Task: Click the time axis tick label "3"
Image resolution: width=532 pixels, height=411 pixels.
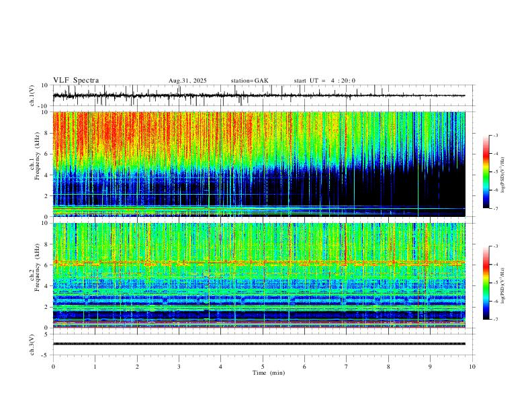Action: pos(179,367)
